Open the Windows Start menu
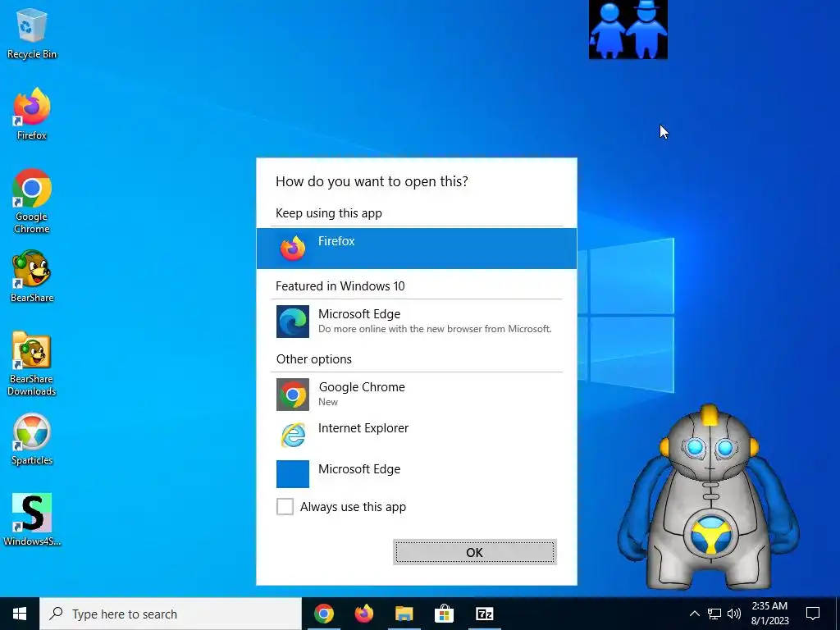Screen dimensions: 840x630 [x=20, y=614]
